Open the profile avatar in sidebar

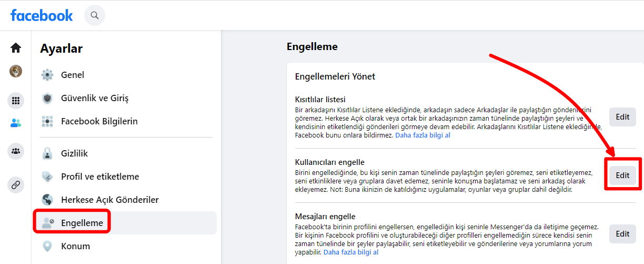[16, 71]
